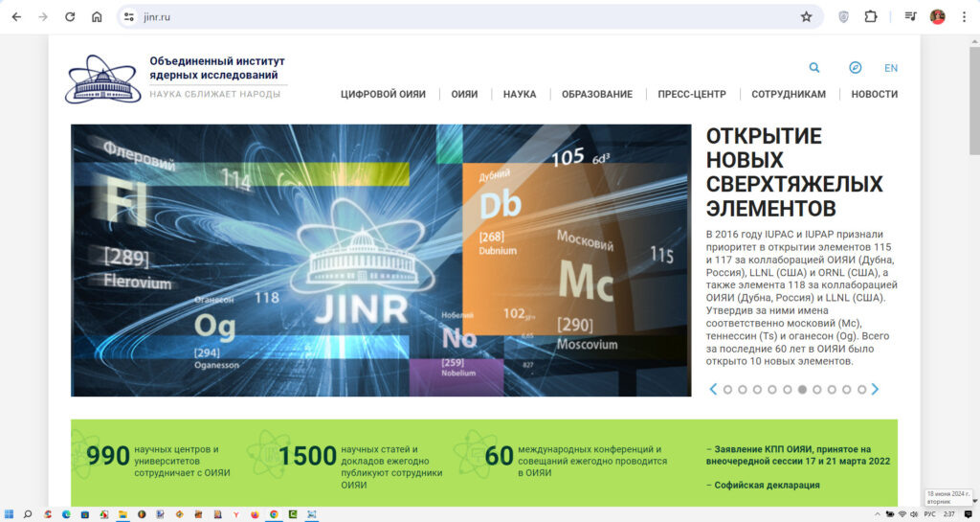The image size is (980, 522).
Task: Click the Объединенный институт ядерных исследований title
Action: pos(217,68)
